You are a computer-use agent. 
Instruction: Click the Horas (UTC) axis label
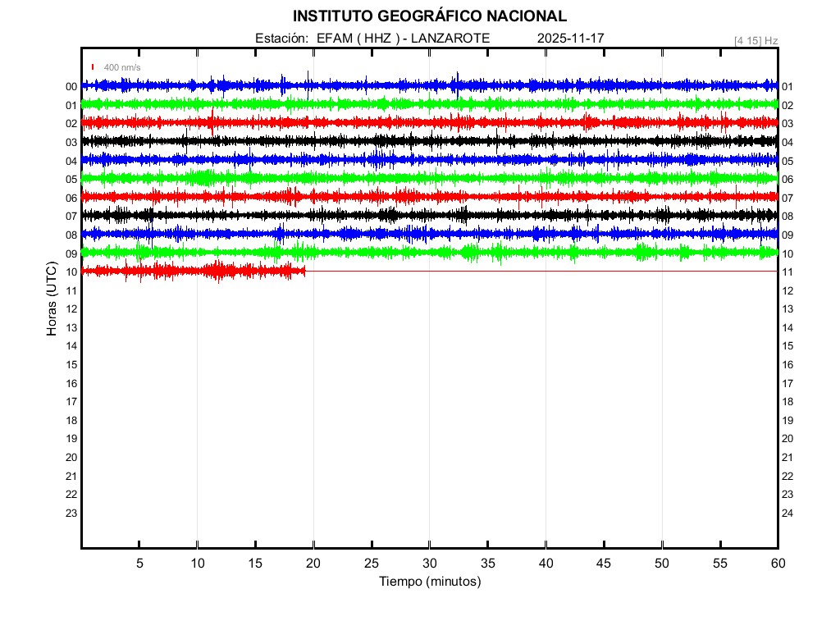pos(52,299)
